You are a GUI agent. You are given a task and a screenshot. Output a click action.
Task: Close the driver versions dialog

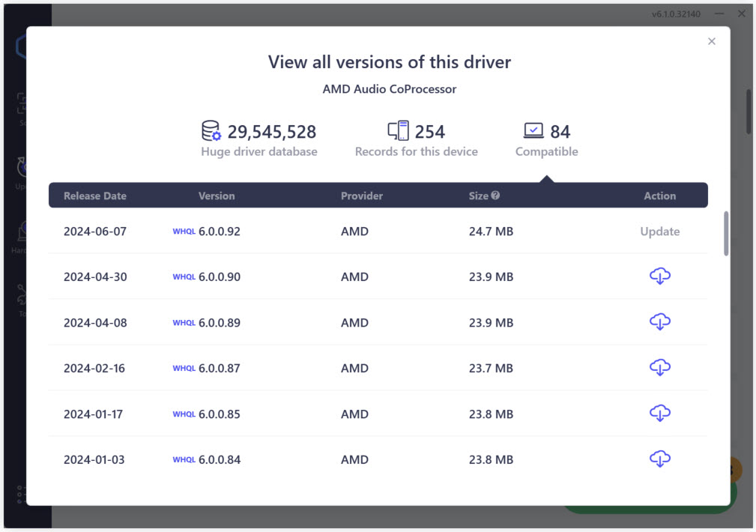point(712,41)
